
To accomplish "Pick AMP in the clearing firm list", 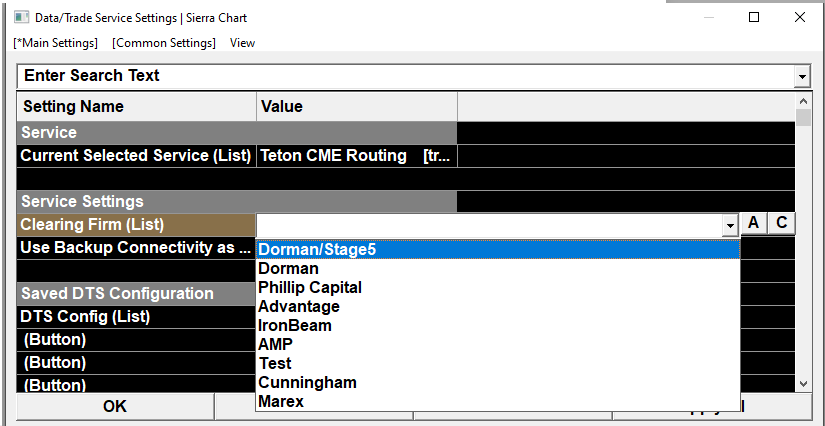I will click(x=498, y=344).
